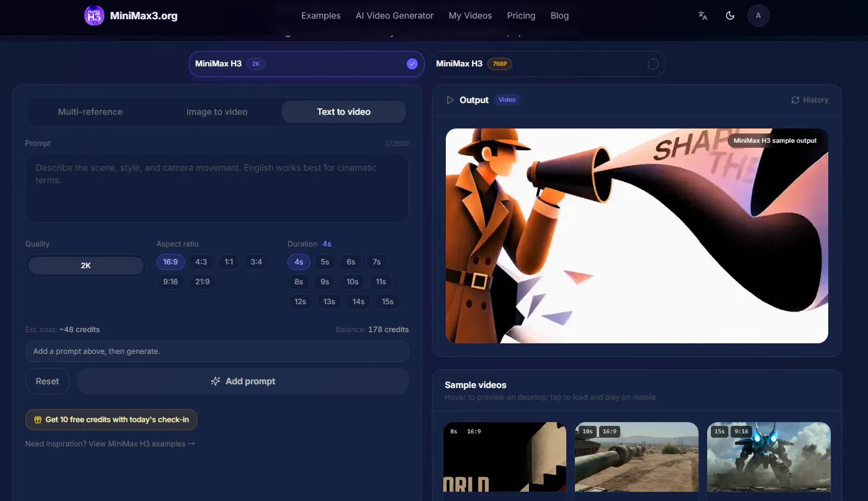This screenshot has height=501, width=868.
Task: Set duration to 13s
Action: pos(329,302)
